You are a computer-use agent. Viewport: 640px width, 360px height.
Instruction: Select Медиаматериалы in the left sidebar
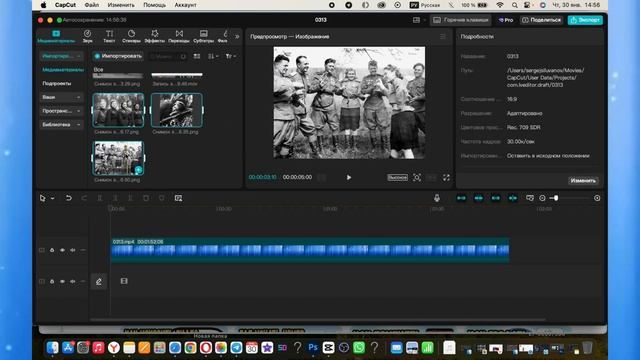[63, 70]
